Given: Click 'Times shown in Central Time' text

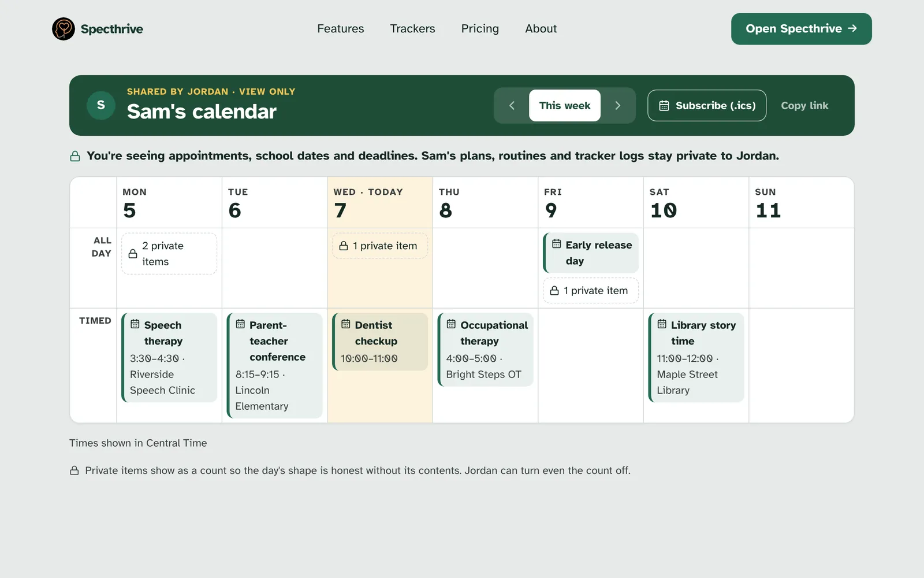Looking at the screenshot, I should coord(138,443).
